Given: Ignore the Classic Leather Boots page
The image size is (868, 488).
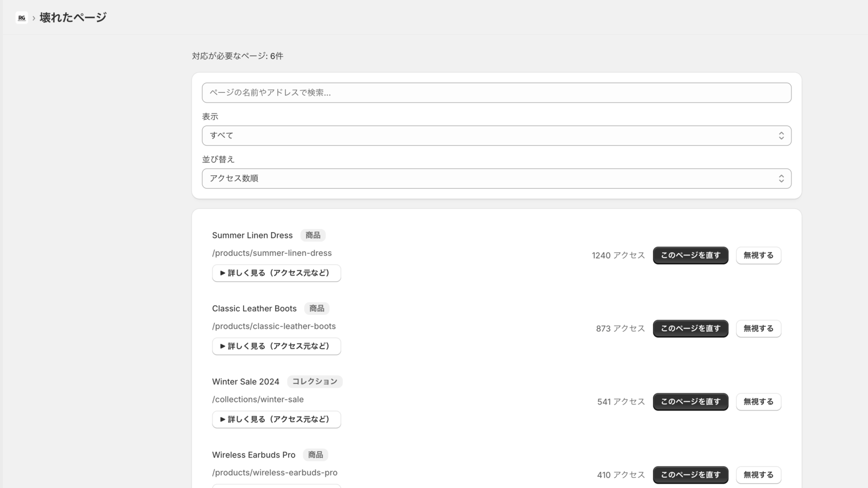Looking at the screenshot, I should point(758,329).
